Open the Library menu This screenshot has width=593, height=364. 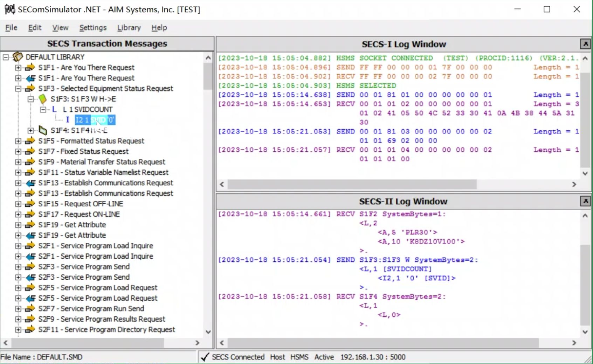point(129,28)
